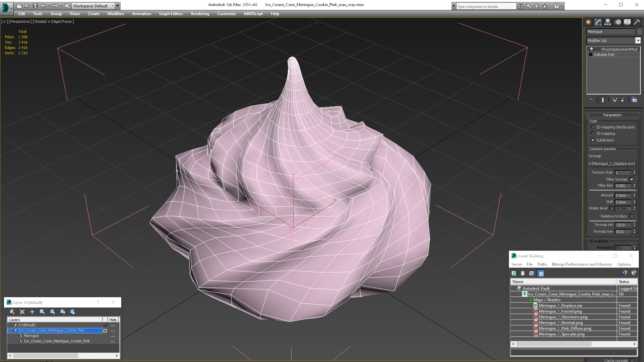This screenshot has width=644, height=362.
Task: Open the Help question-mark icon
Action: (556, 6)
